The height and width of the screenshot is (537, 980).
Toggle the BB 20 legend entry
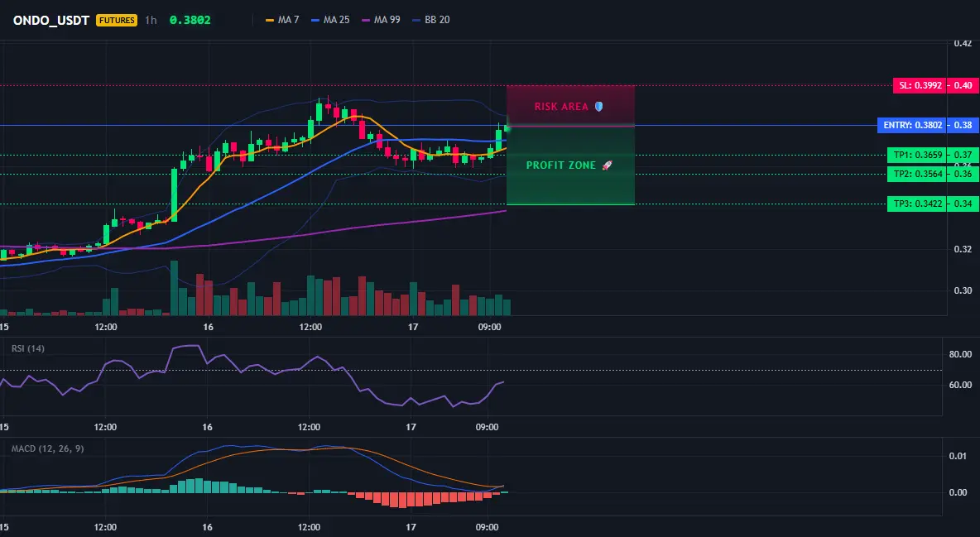coord(431,20)
